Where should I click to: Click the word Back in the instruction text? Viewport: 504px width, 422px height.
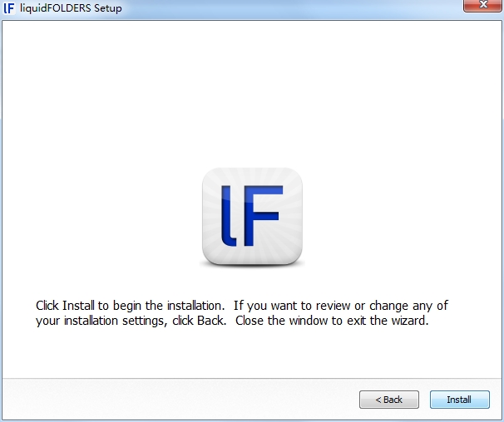211,321
